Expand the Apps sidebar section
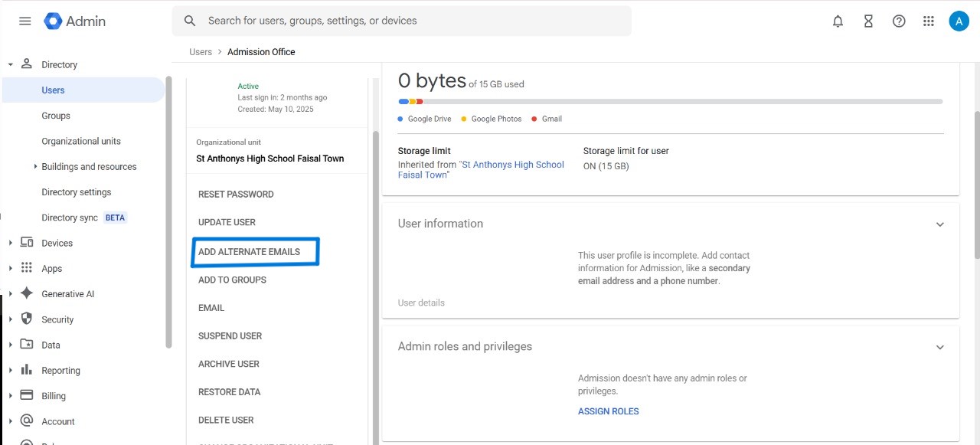 click(x=11, y=268)
